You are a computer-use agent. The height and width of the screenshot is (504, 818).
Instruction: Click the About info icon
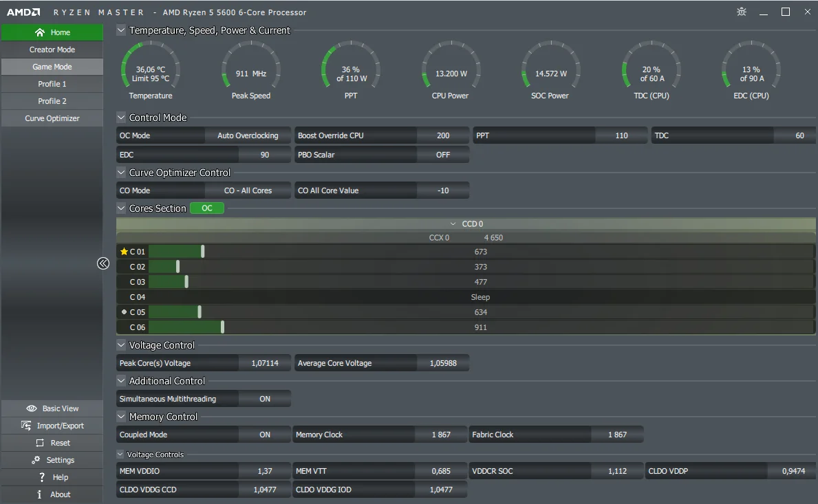39,494
